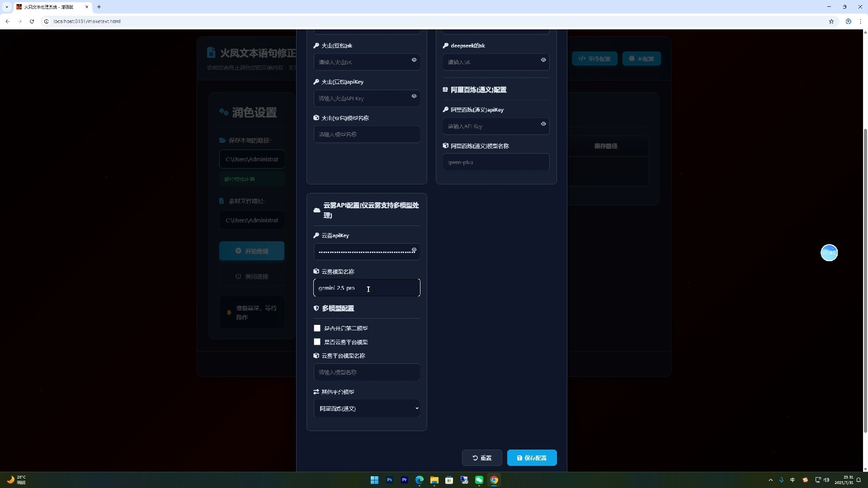Reveal the 云雾apiKey with eye icon
Image resolution: width=868 pixels, height=488 pixels.
coord(414,250)
